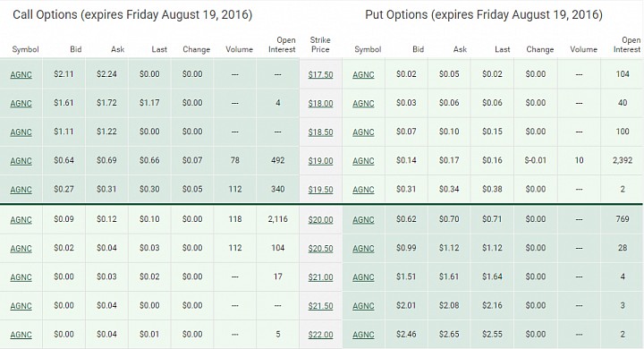This screenshot has width=644, height=349.
Task: Select the $19.50 strike price
Action: [x=320, y=190]
